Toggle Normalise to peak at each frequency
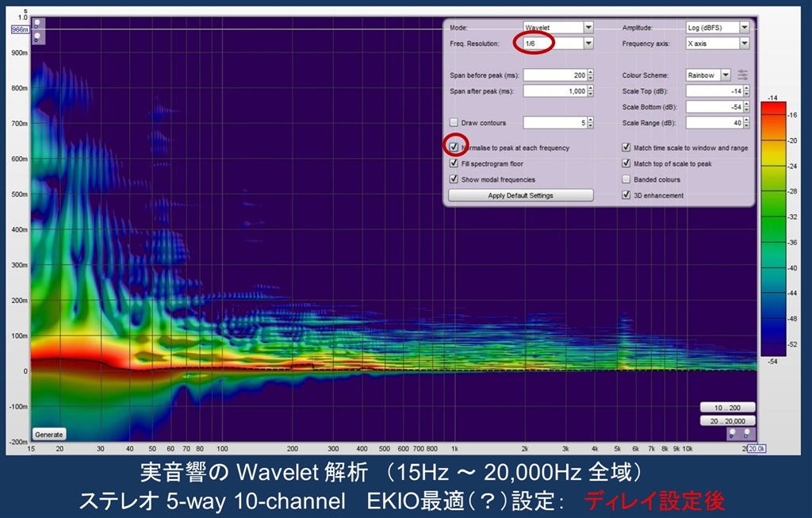This screenshot has width=812, height=518. pyautogui.click(x=454, y=147)
